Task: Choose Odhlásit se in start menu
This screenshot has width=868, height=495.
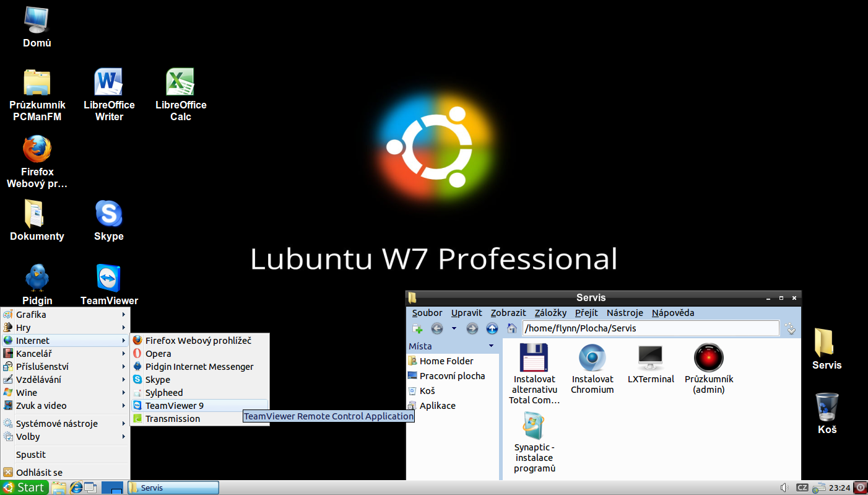Action: (65, 473)
